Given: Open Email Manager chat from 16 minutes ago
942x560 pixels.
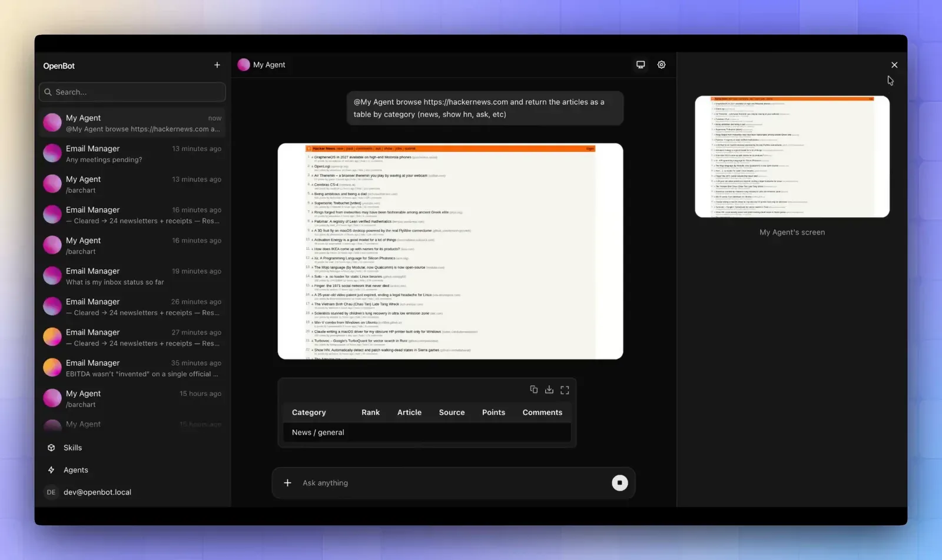Looking at the screenshot, I should point(132,215).
